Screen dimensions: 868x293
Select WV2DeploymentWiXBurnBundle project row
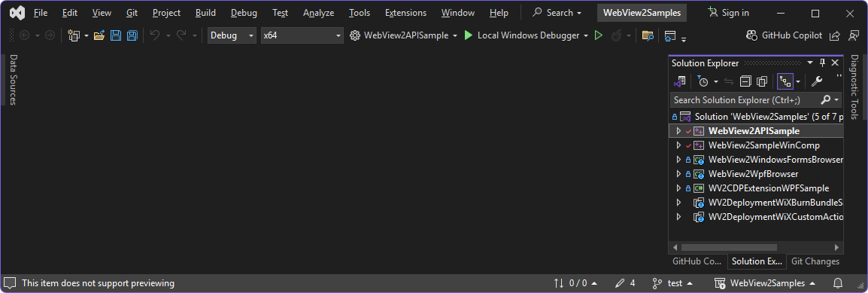click(757, 202)
